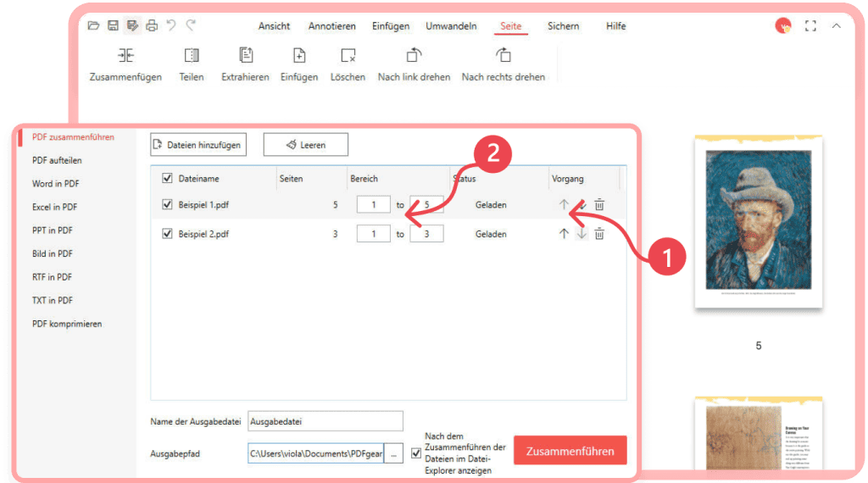Rotate pages with Nach rechts drehen

click(504, 64)
